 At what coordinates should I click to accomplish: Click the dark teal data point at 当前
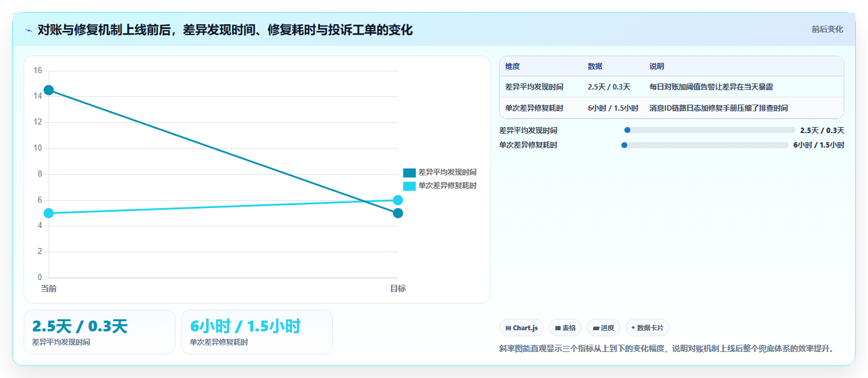(48, 90)
